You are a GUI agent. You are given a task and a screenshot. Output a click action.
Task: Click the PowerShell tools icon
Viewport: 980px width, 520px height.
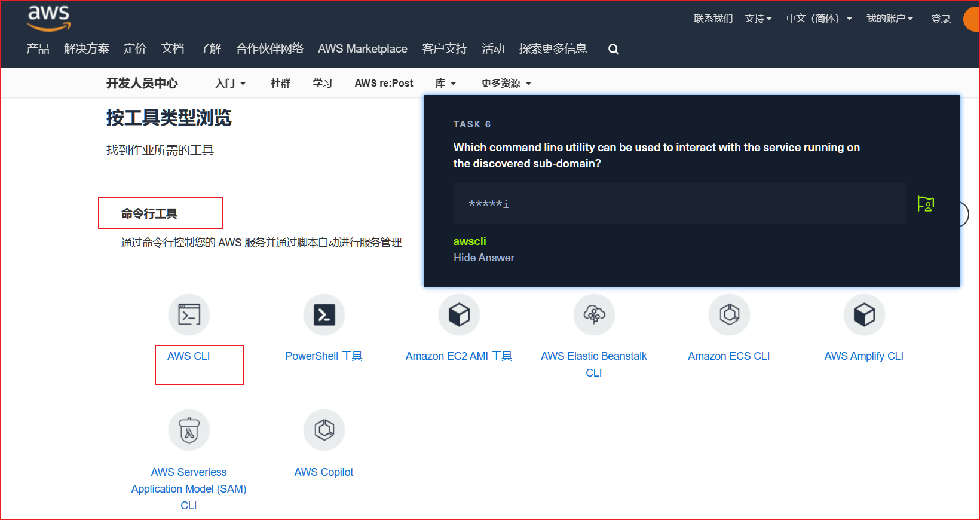tap(324, 314)
